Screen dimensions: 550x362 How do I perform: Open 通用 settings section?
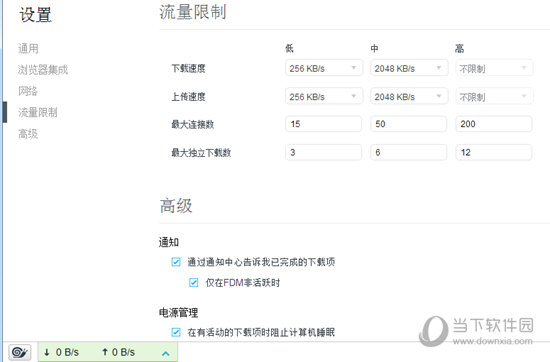28,48
